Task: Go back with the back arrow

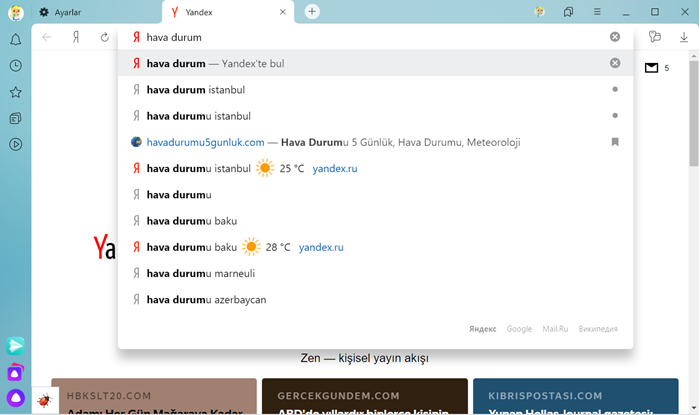Action: [47, 37]
